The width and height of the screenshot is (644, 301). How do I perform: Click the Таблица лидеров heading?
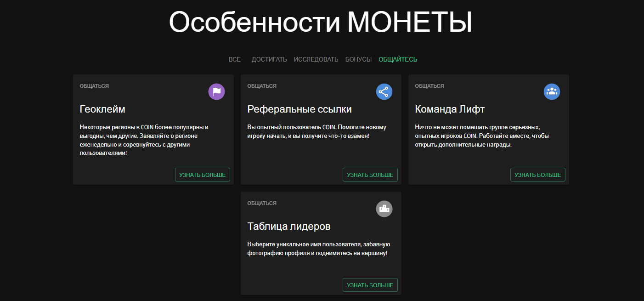click(289, 227)
